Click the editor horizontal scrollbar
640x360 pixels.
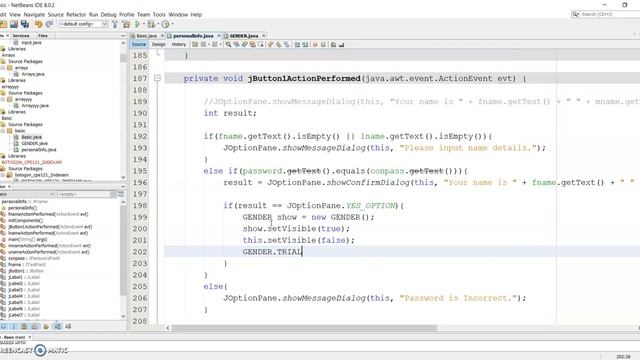(x=304, y=328)
